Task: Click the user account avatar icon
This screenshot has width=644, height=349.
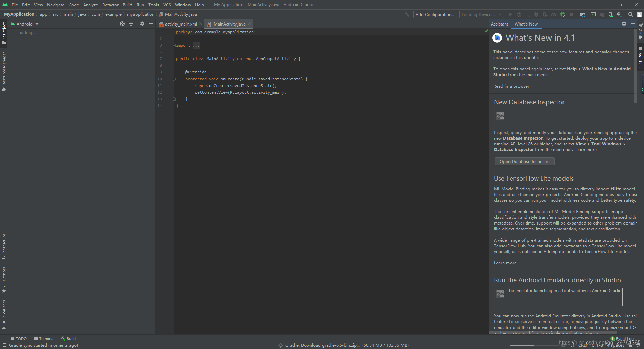Action: (x=639, y=14)
